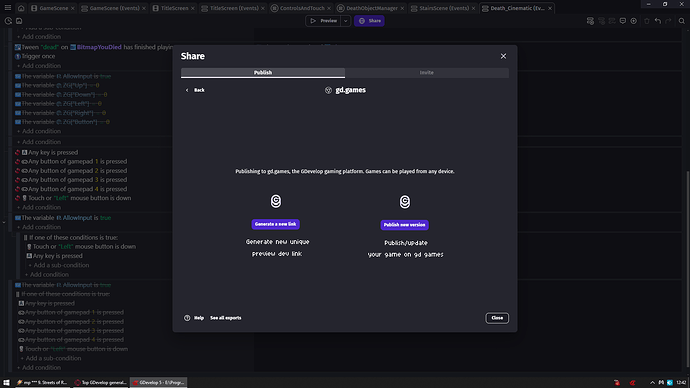Open the Windows Start menu
Screen dimensions: 690x388
tap(6, 383)
